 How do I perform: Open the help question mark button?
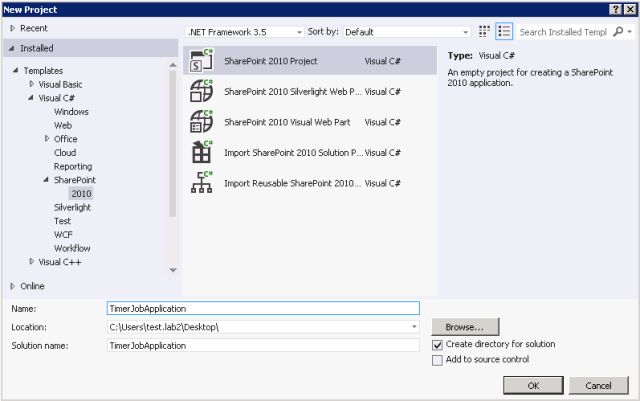616,9
